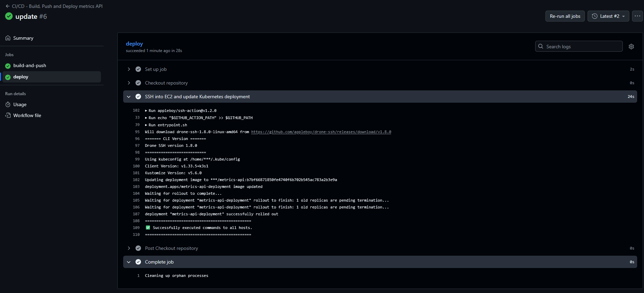Image resolution: width=644 pixels, height=293 pixels.
Task: Open the drone-ssh releases download link
Action: pos(321,132)
